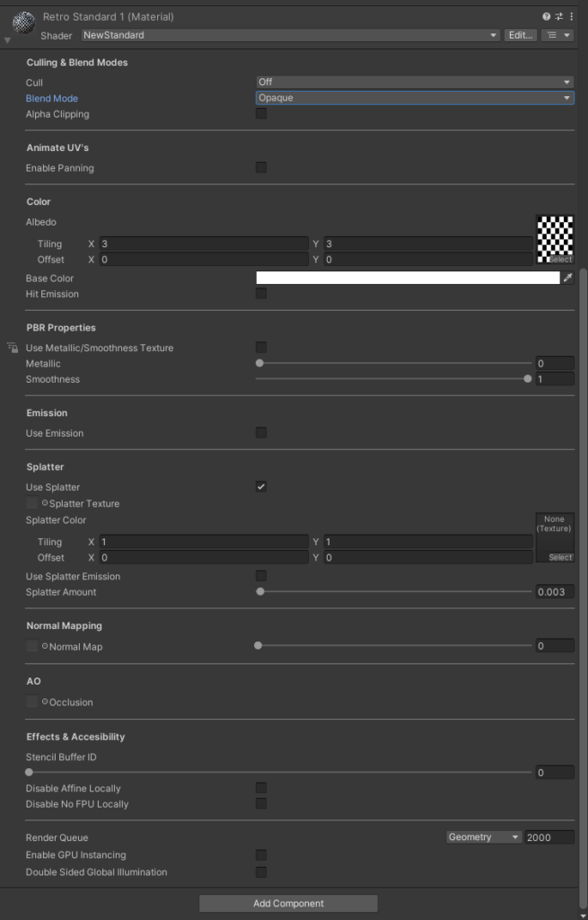The image size is (588, 920).
Task: Click the Albedo checkerboard texture thumbnail
Action: (x=554, y=235)
